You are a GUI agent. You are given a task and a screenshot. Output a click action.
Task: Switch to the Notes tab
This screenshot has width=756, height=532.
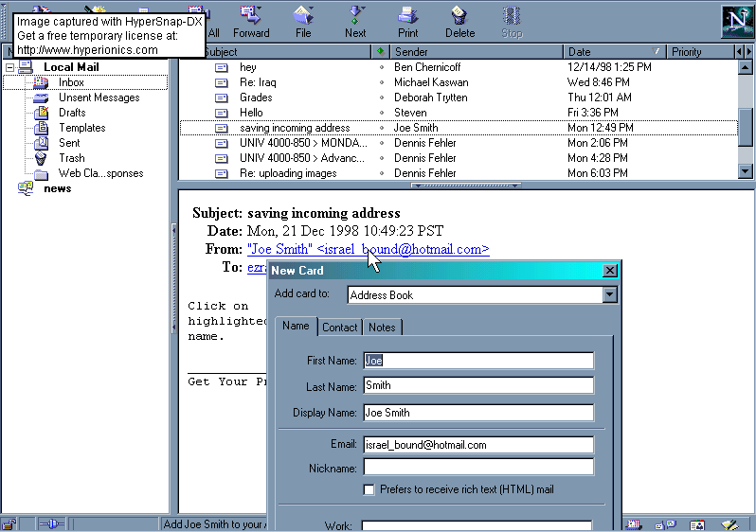(x=382, y=328)
